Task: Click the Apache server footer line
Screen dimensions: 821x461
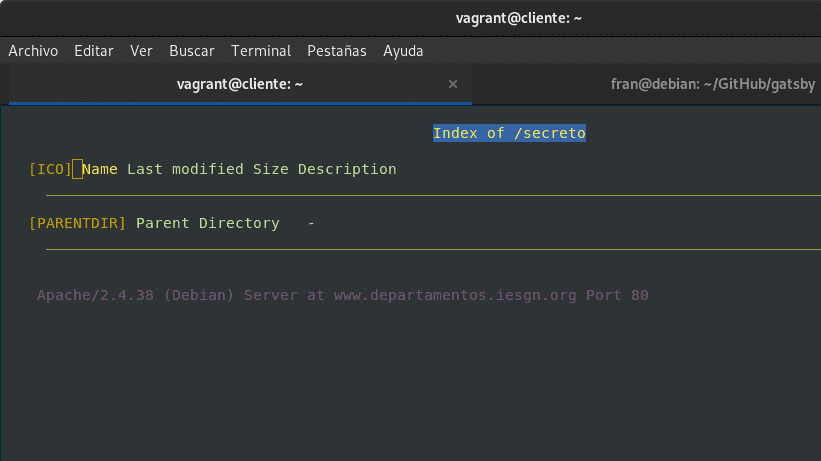Action: 343,296
